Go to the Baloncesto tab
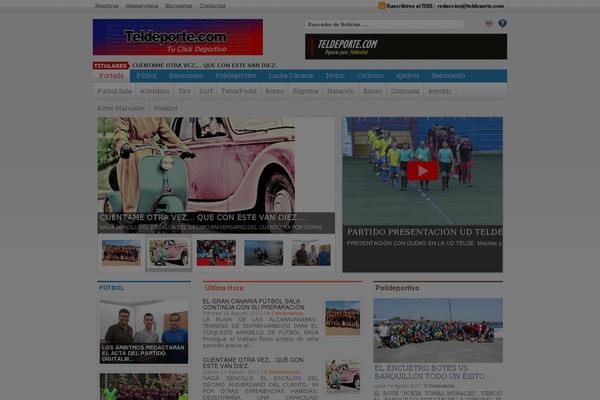The image size is (600, 400). point(448,76)
